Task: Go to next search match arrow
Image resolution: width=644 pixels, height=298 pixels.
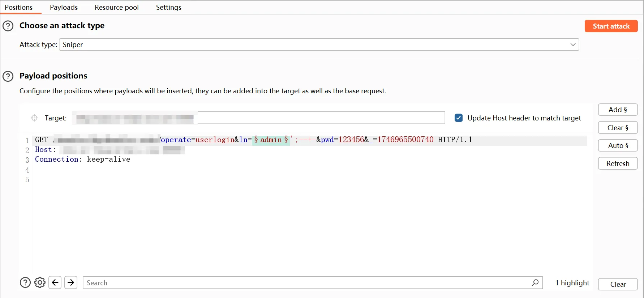Action: pos(71,282)
